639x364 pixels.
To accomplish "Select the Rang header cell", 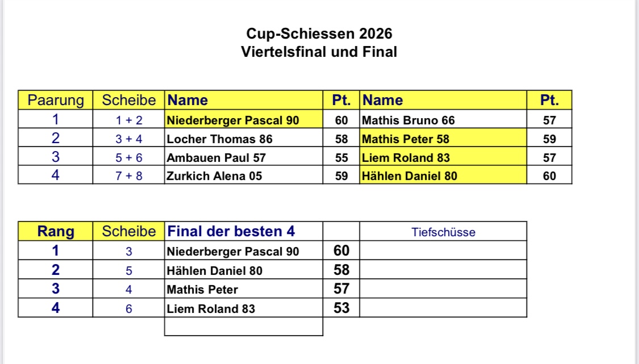I will pos(56,231).
